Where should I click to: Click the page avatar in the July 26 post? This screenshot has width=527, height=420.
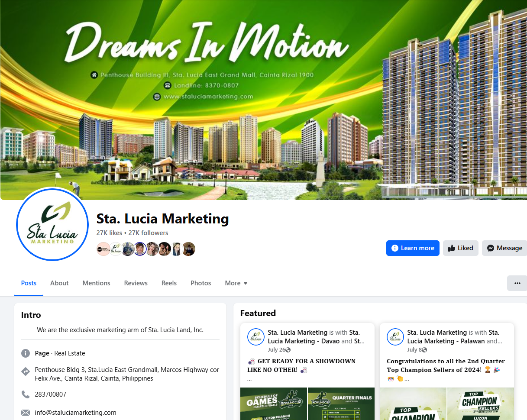point(255,337)
